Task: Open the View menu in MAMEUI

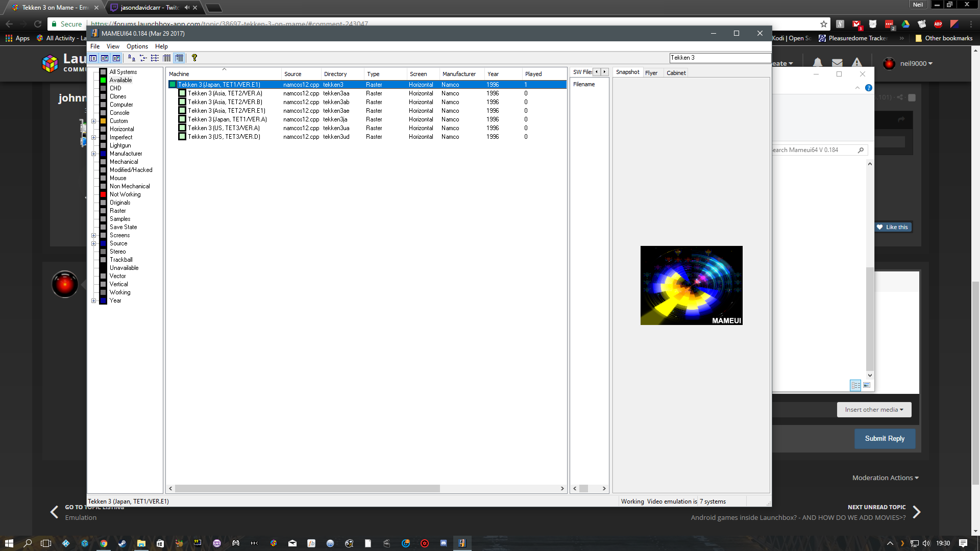Action: point(113,46)
